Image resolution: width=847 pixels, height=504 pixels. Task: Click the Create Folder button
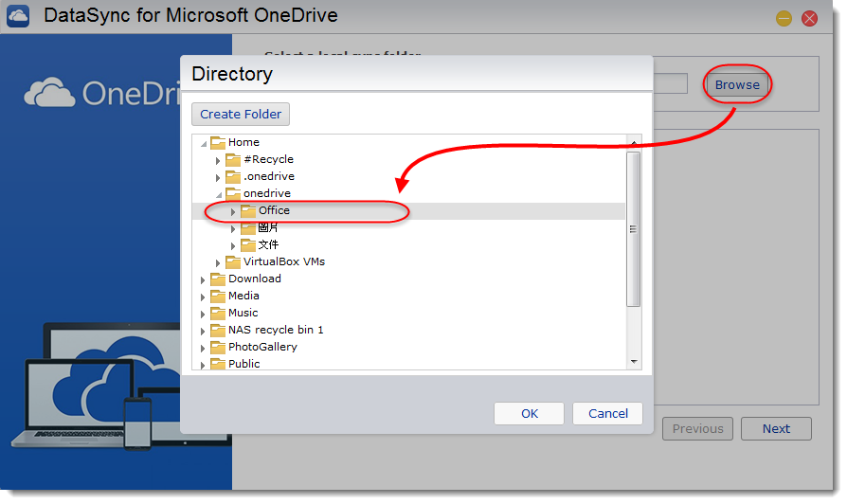pyautogui.click(x=241, y=114)
